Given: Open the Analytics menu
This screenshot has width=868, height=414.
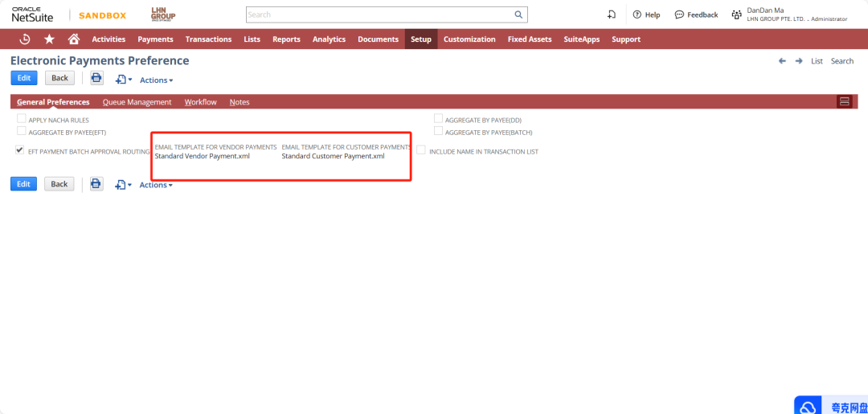Looking at the screenshot, I should (x=329, y=39).
